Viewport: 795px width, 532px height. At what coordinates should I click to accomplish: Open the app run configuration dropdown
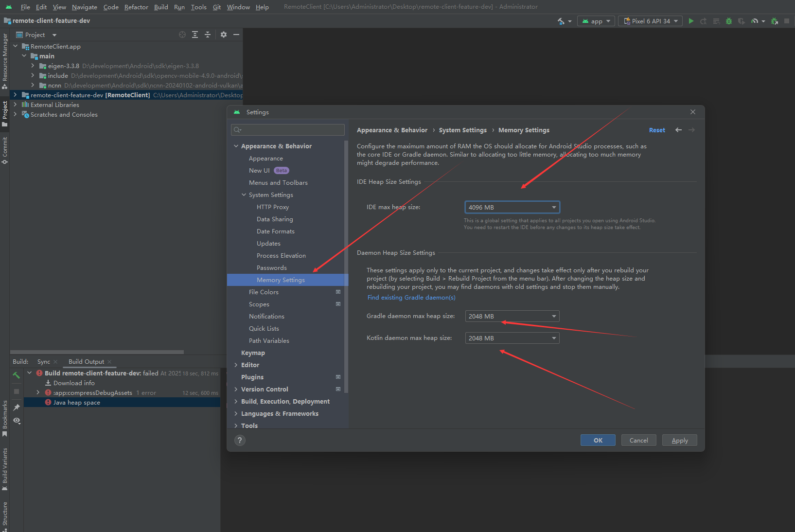click(x=596, y=21)
